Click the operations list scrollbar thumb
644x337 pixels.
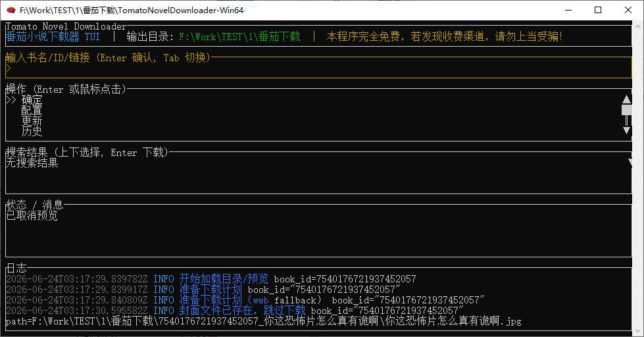(626, 110)
